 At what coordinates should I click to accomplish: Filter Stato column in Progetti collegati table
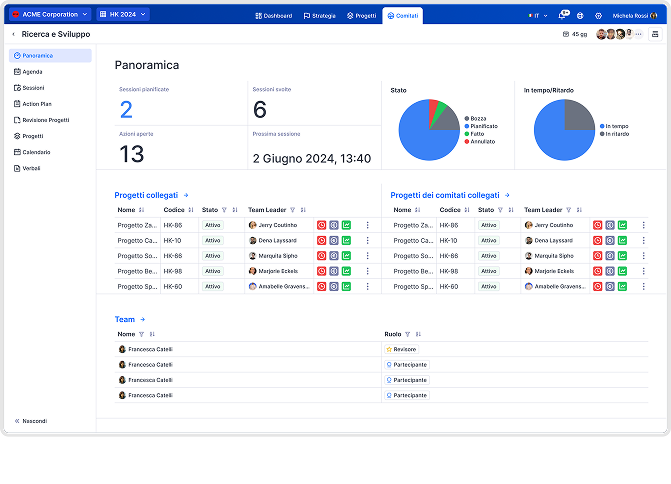point(224,210)
